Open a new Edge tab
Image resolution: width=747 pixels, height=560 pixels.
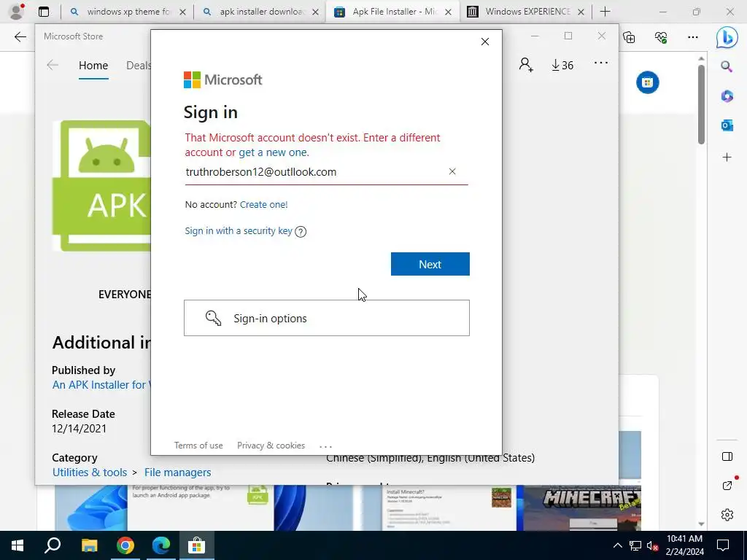click(605, 12)
